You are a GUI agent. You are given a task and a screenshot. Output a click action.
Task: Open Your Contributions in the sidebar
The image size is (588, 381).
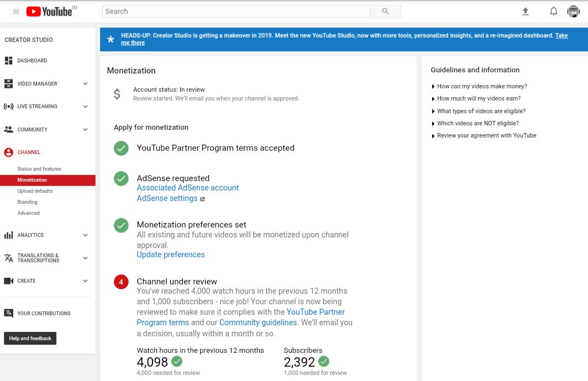(44, 314)
